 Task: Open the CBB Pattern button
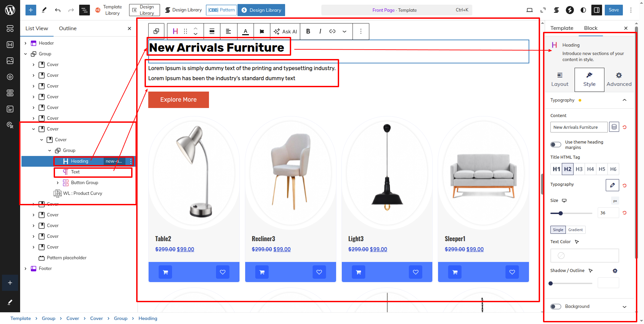[x=221, y=10]
